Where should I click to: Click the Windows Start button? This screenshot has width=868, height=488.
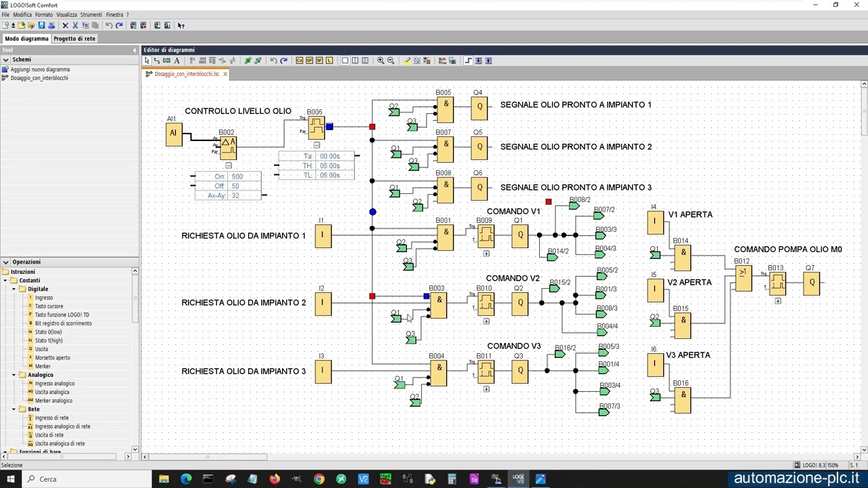[10, 479]
